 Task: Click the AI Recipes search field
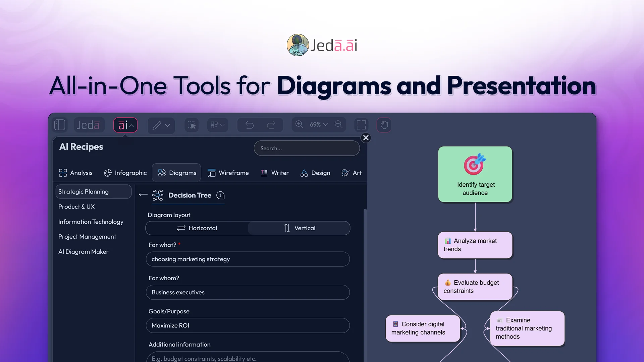tap(307, 148)
